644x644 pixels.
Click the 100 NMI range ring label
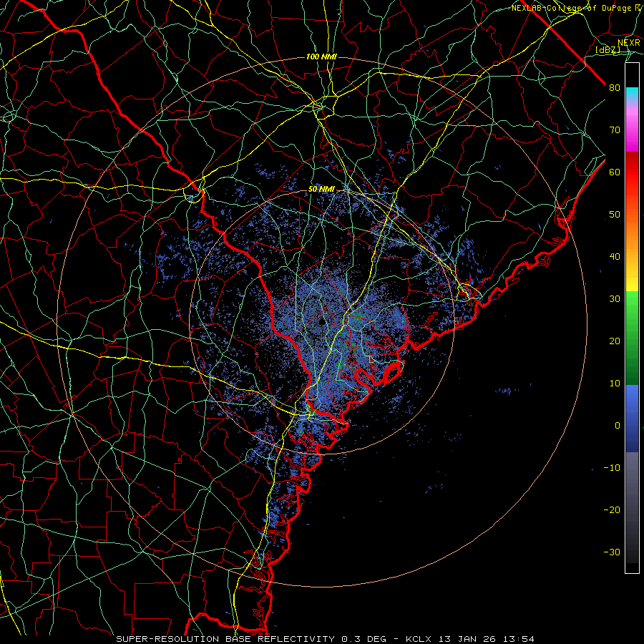321,57
